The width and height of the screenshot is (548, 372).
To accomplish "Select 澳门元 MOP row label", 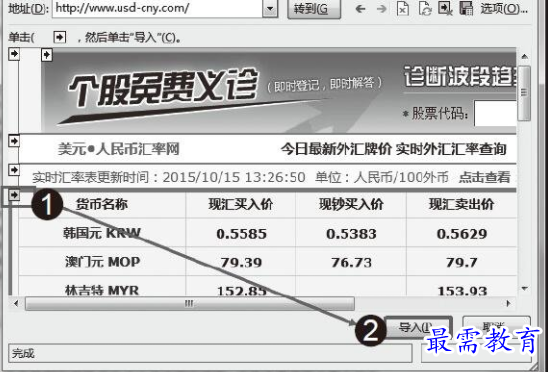I will pos(102,262).
